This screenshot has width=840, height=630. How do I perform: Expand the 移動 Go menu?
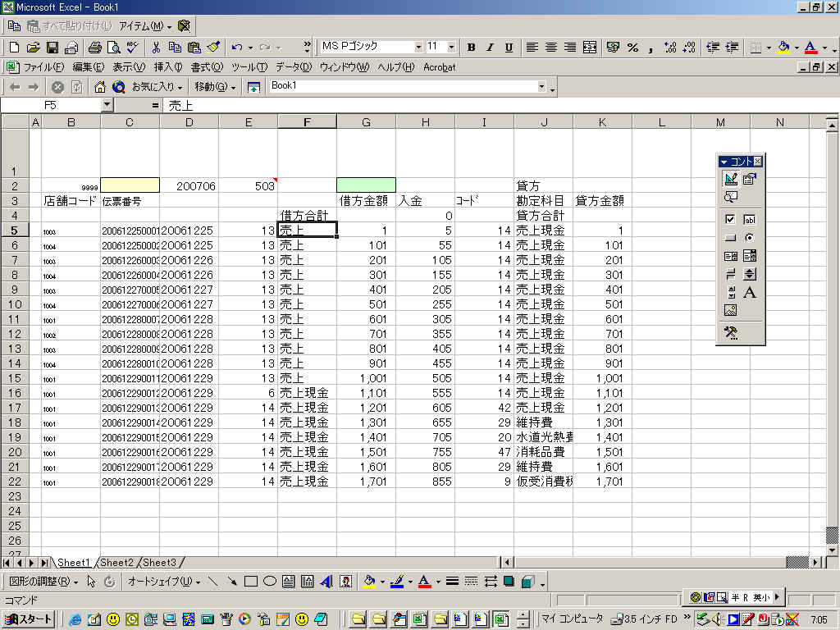tap(215, 87)
